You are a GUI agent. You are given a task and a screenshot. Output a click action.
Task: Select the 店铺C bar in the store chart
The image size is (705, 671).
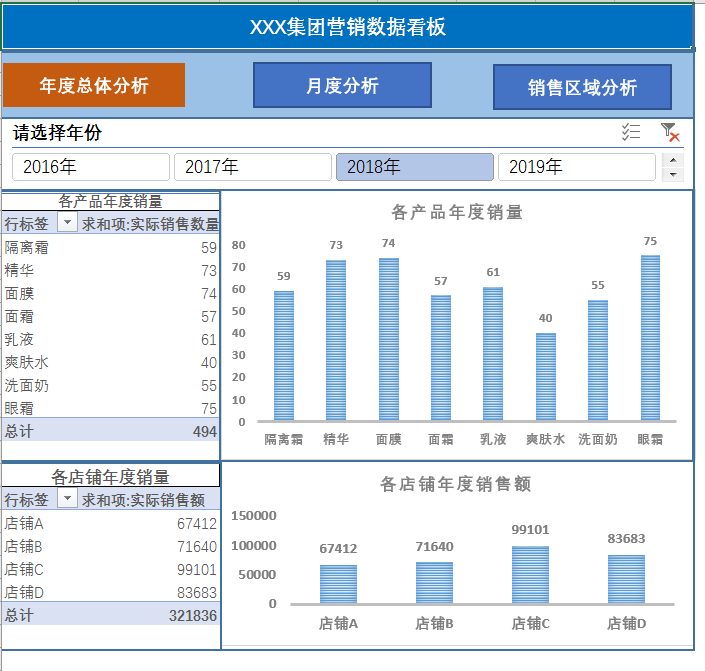[531, 574]
